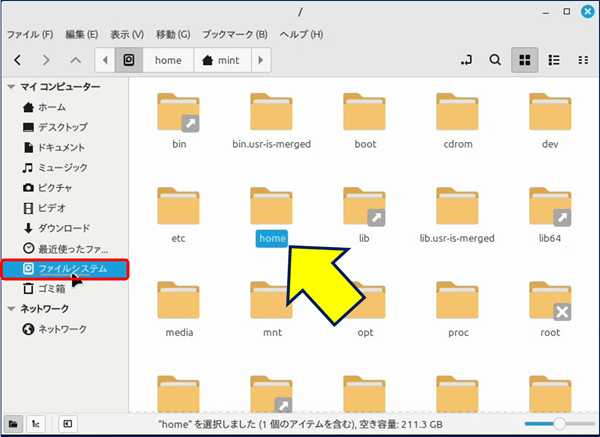Select the media folder icon

pos(178,300)
